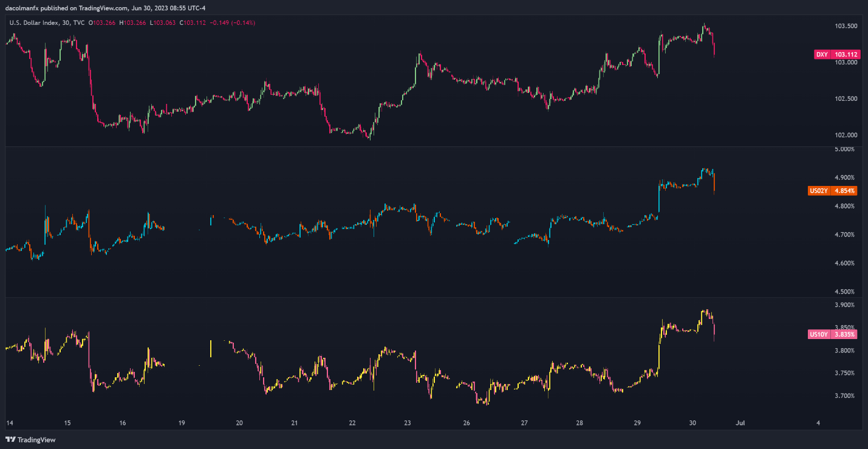The height and width of the screenshot is (449, 868).
Task: Click date label 22 on time axis
Action: pos(353,423)
